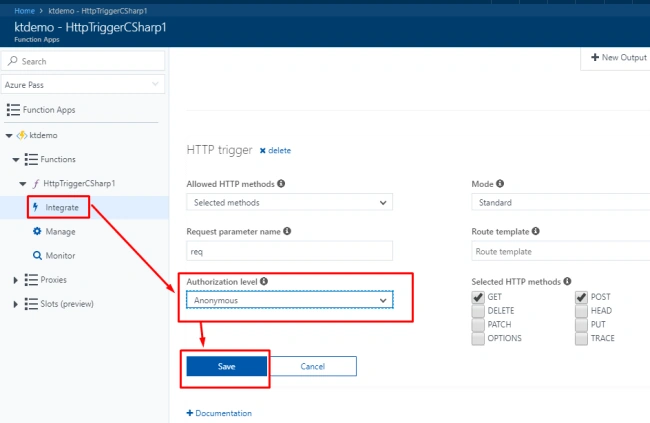Click the Save button

pos(227,366)
